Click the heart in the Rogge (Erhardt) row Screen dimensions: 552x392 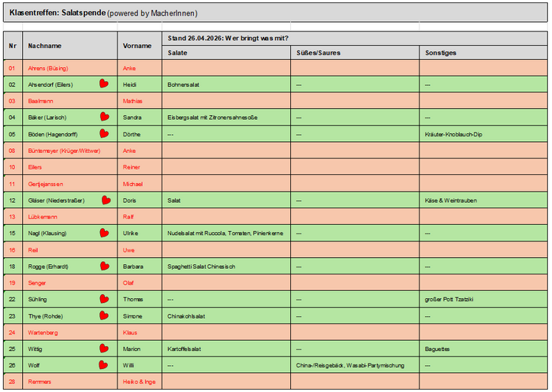(105, 266)
